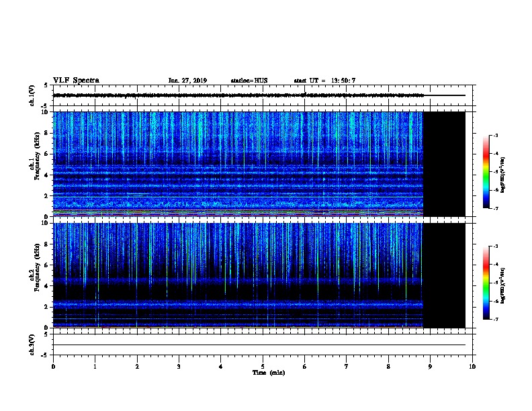Click the "Time (min)" axis label

(x=269, y=373)
